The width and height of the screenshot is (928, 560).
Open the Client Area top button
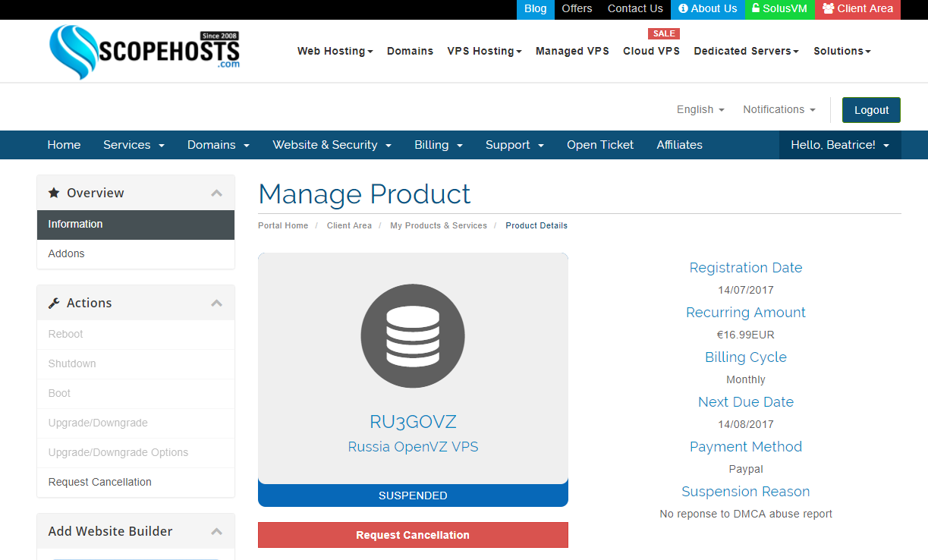coord(857,9)
